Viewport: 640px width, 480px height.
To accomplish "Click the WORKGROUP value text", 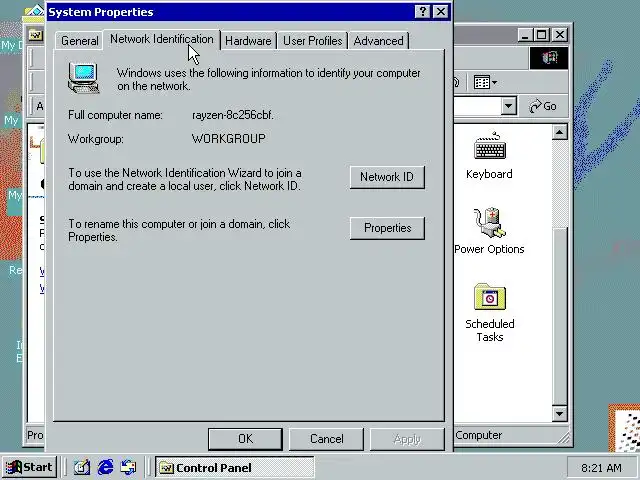I will click(x=229, y=139).
